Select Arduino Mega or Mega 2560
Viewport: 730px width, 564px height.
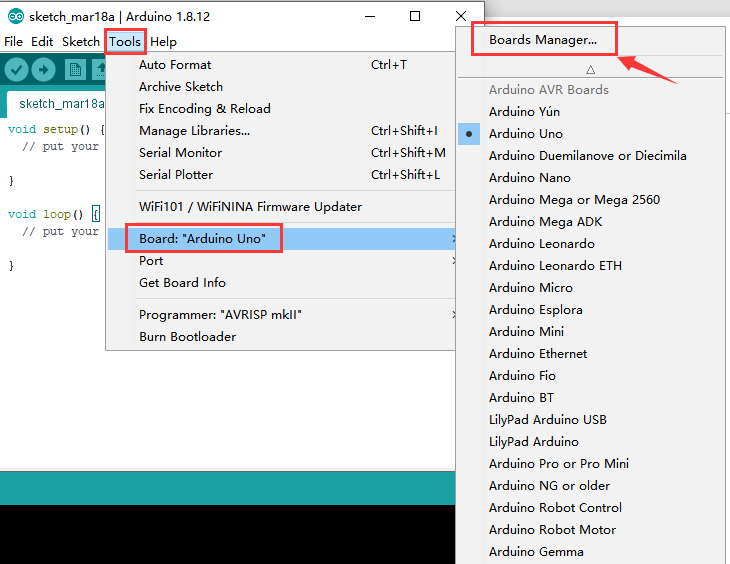point(590,200)
